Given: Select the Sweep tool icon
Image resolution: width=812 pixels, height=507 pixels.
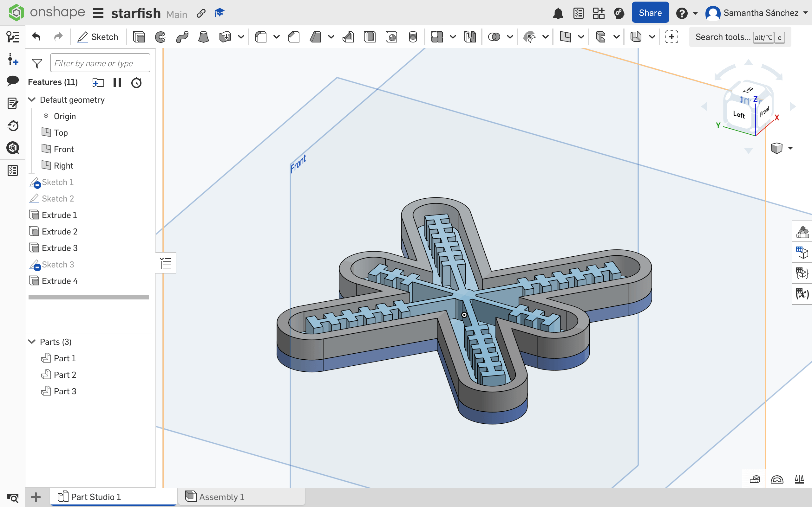Looking at the screenshot, I should [x=182, y=37].
